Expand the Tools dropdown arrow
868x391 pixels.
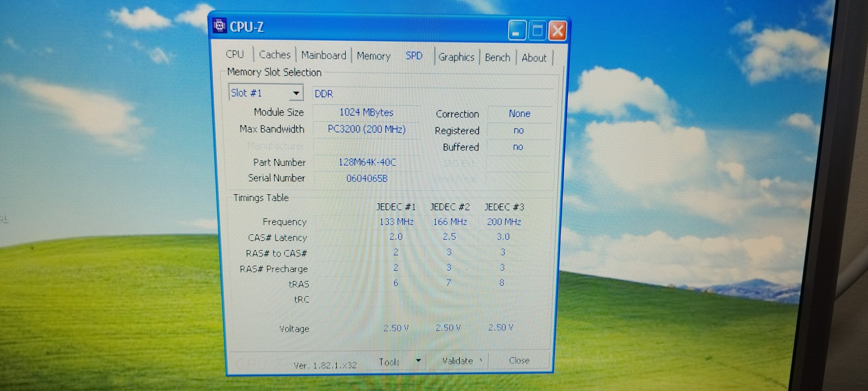419,361
